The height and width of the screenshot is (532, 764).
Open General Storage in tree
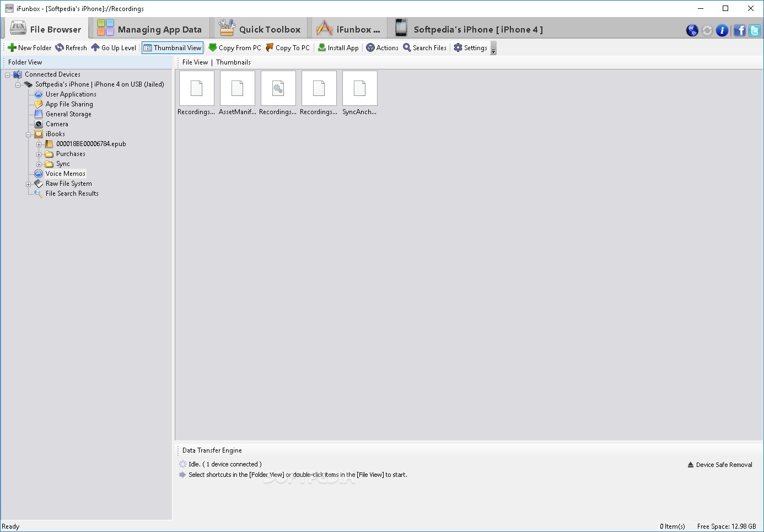pyautogui.click(x=68, y=114)
